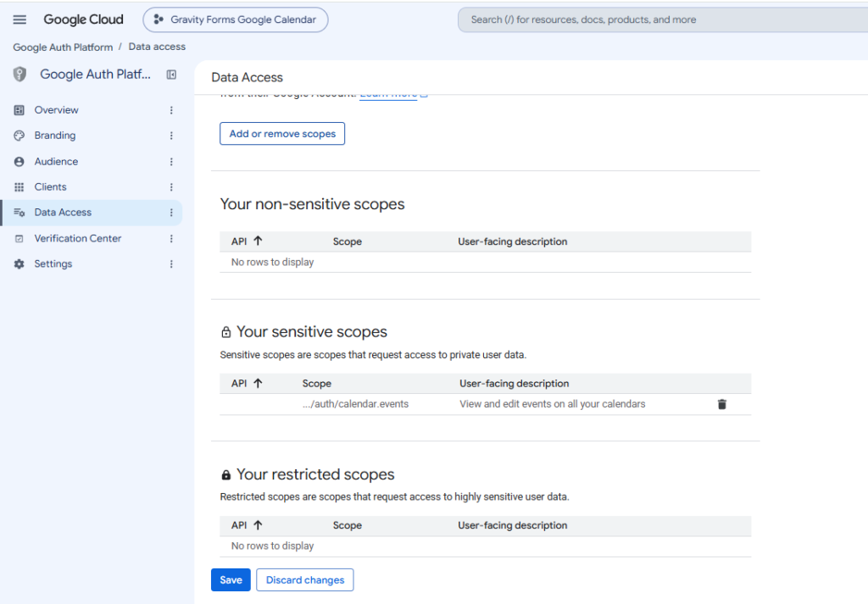Viewport: 868px width, 604px height.
Task: Click the Data Access sidebar icon
Action: click(x=19, y=213)
